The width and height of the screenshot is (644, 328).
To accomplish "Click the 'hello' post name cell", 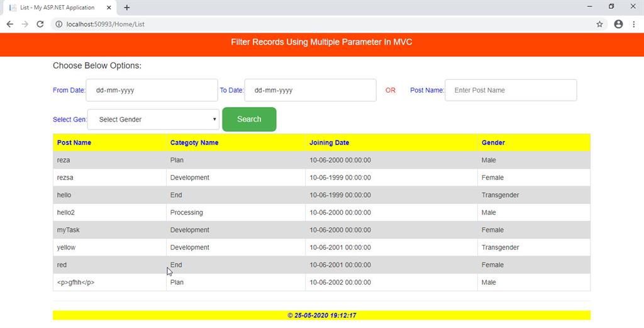I will [x=109, y=195].
